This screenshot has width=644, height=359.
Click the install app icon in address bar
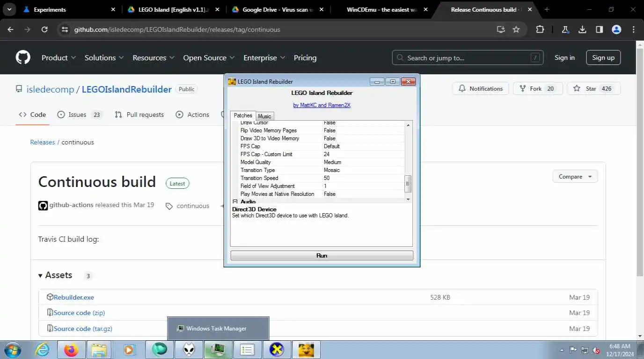click(501, 29)
